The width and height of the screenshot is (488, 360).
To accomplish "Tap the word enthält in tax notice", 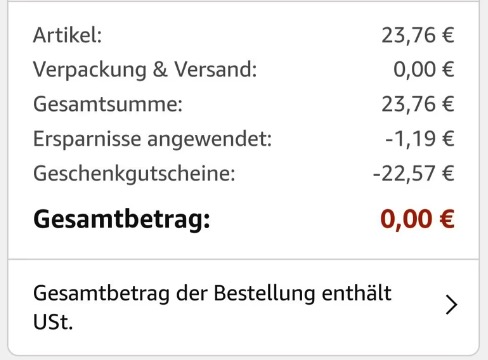I will 357,293.
